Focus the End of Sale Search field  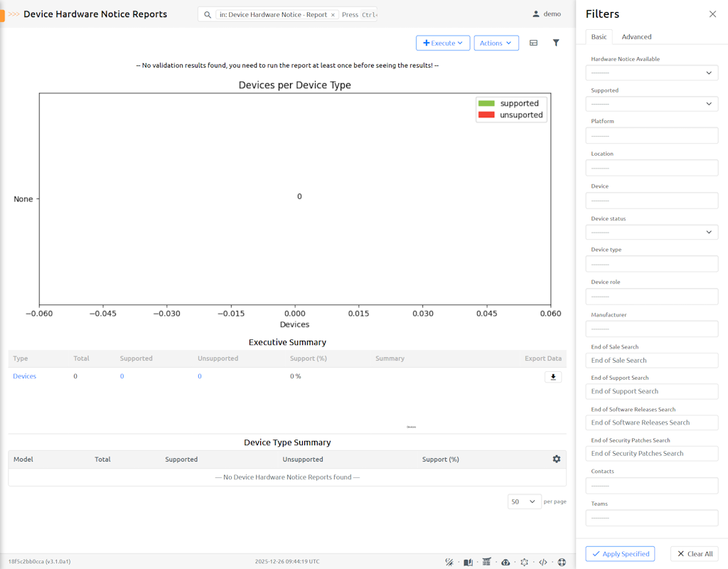(651, 361)
